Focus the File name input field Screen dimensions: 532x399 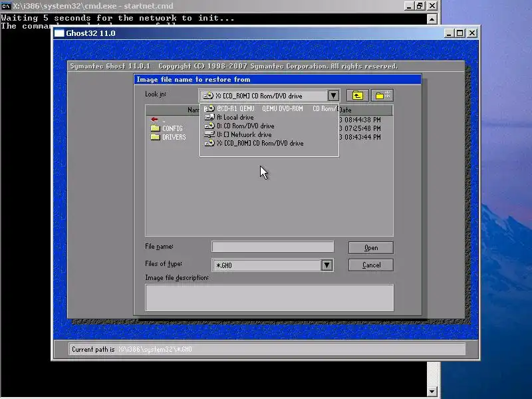pyautogui.click(x=273, y=247)
